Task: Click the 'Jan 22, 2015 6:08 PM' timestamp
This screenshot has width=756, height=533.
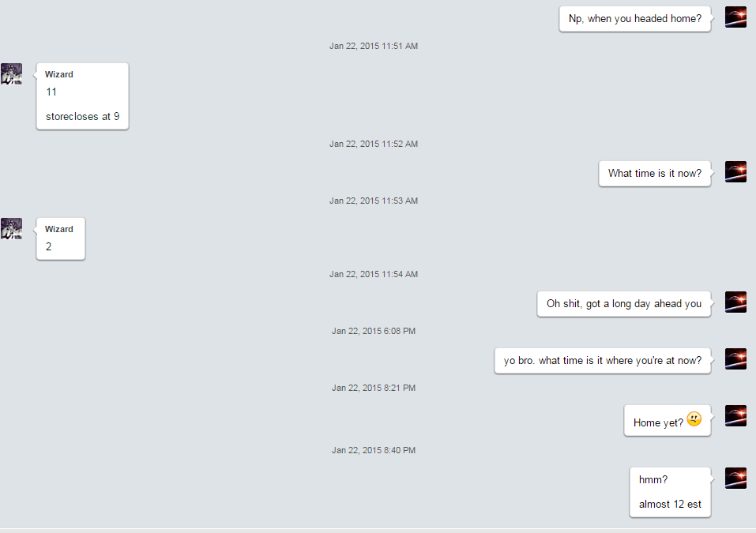Action: (x=374, y=331)
